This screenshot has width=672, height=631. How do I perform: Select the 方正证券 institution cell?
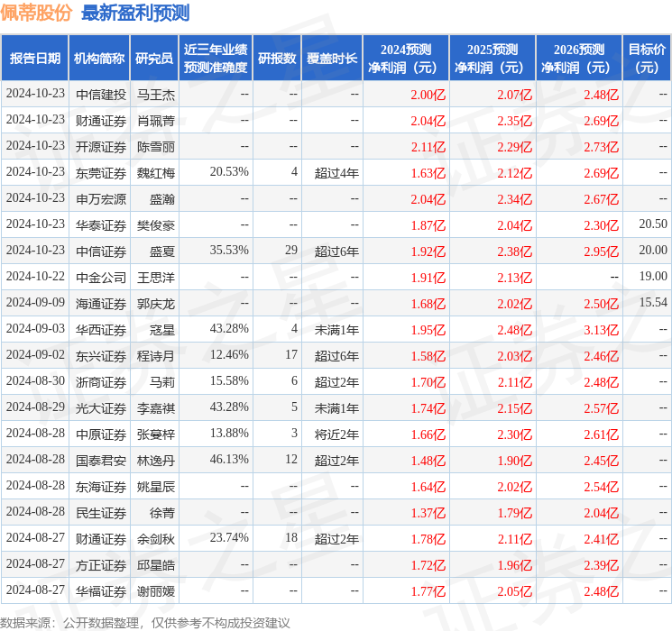pos(101,565)
